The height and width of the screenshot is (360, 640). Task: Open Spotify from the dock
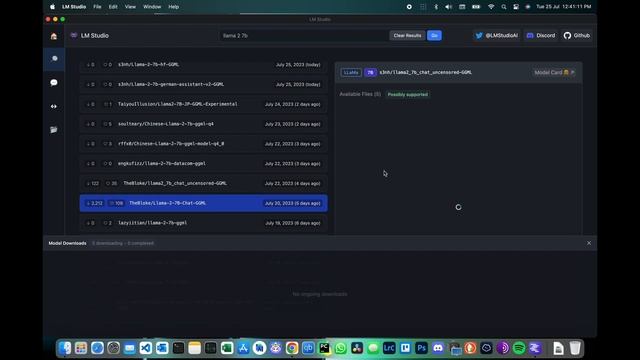(x=519, y=348)
